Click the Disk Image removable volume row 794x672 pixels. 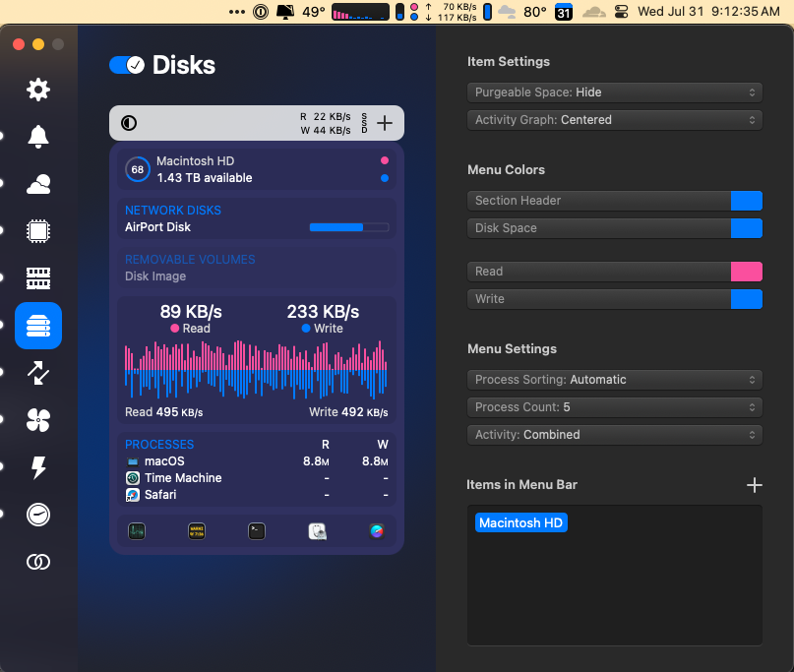coord(257,276)
